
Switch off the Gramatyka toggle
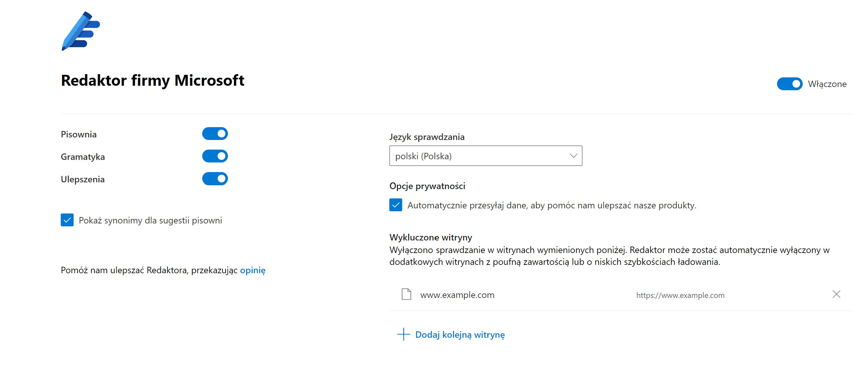(x=215, y=156)
